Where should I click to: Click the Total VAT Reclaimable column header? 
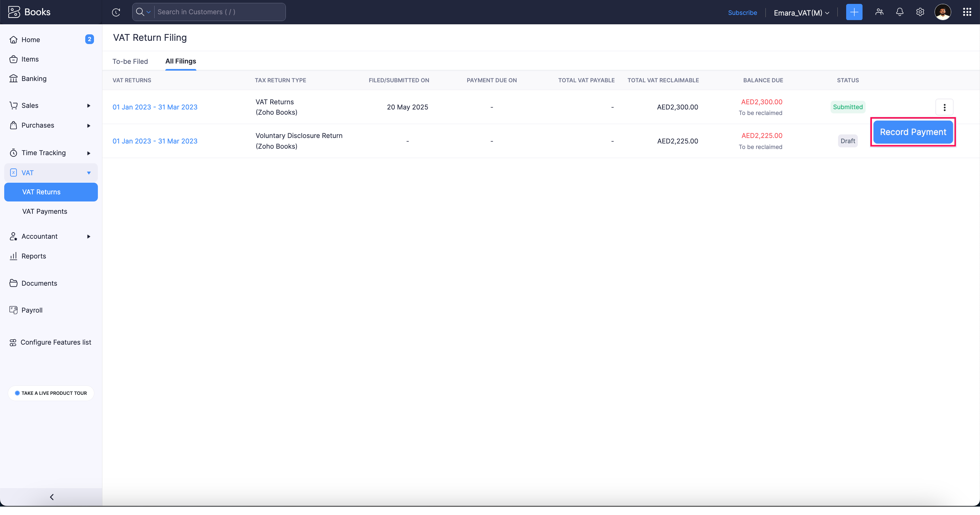click(663, 80)
